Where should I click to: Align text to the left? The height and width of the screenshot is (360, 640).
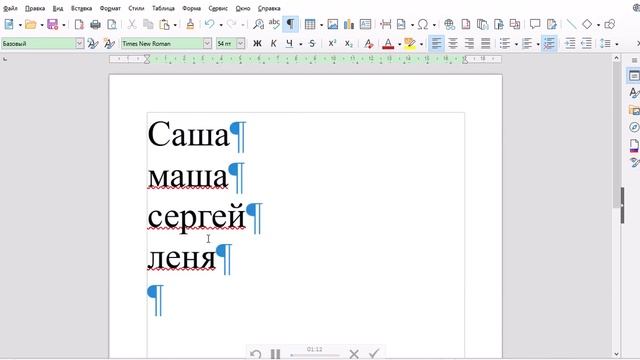(x=436, y=44)
